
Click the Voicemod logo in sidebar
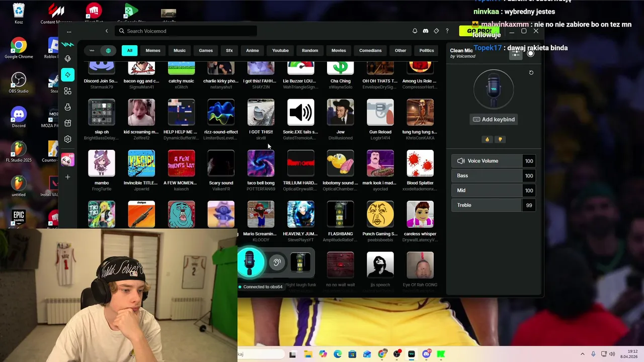[x=67, y=44]
